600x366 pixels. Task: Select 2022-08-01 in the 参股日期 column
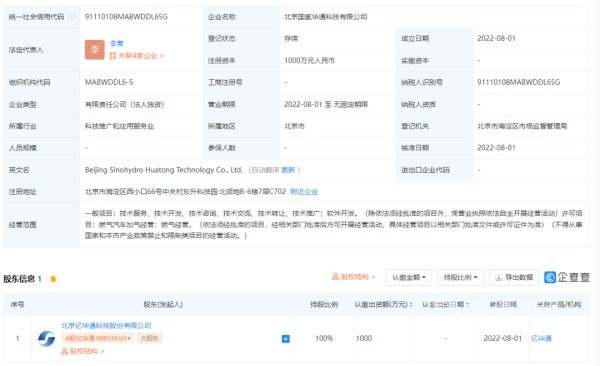coord(502,338)
